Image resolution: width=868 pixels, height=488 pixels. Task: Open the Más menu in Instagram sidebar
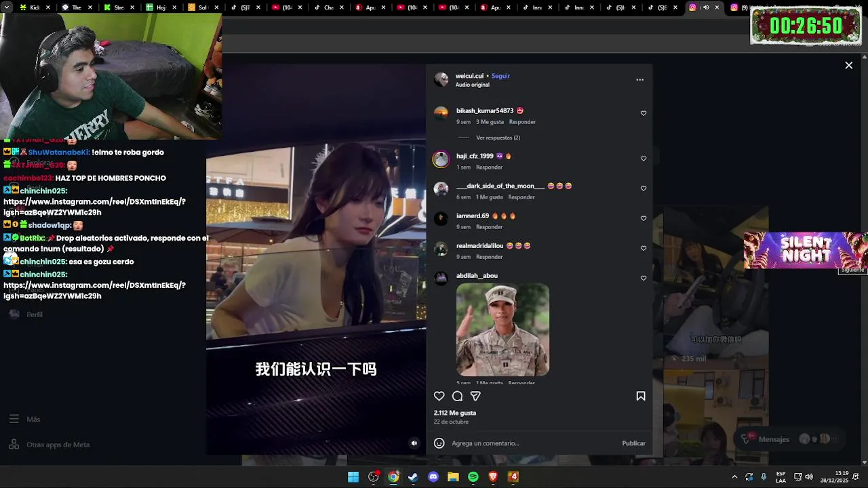[x=25, y=419]
